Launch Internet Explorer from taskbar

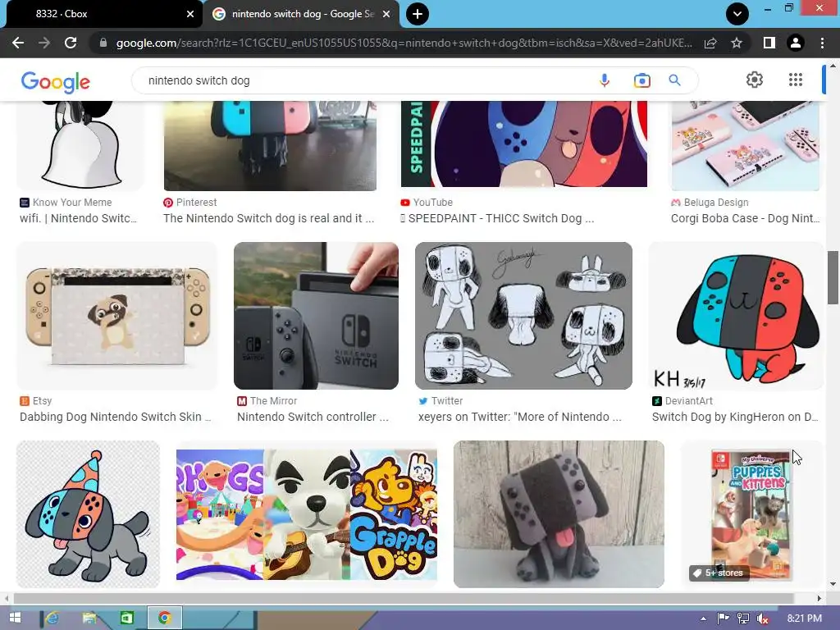[52, 618]
